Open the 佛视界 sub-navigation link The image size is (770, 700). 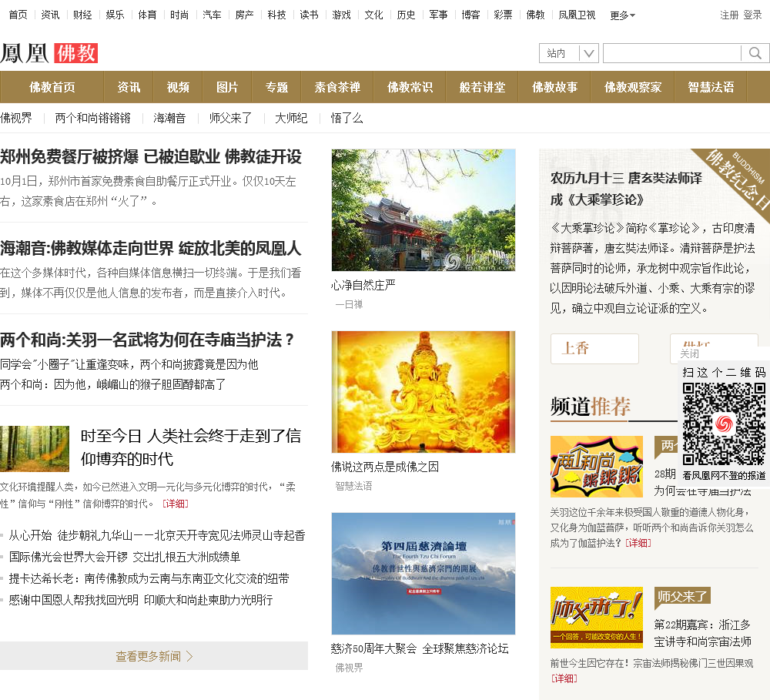coord(16,118)
